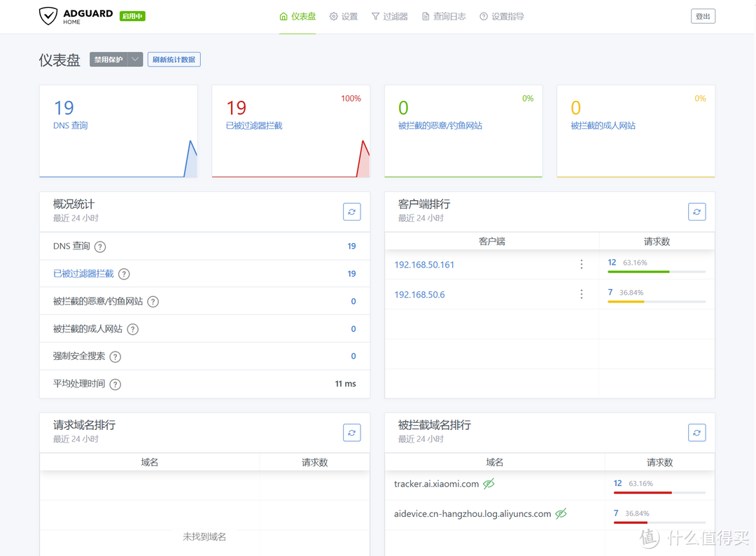
Task: Open options menu for client 192.168.50.6
Action: point(581,294)
